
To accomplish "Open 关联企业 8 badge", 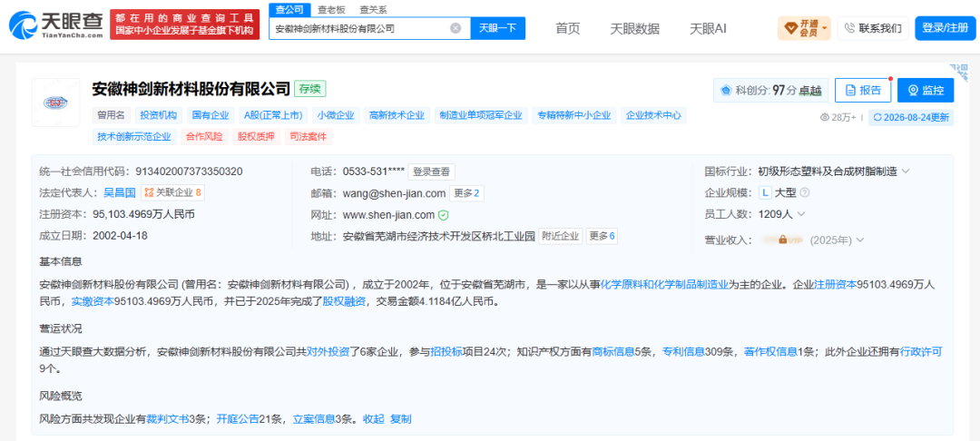I will (173, 193).
